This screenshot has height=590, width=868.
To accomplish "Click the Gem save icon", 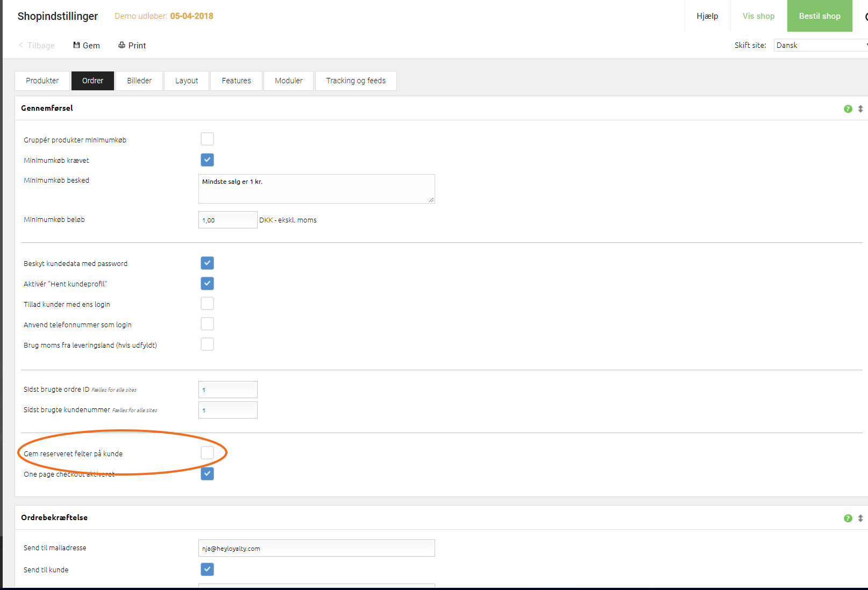I will point(76,45).
